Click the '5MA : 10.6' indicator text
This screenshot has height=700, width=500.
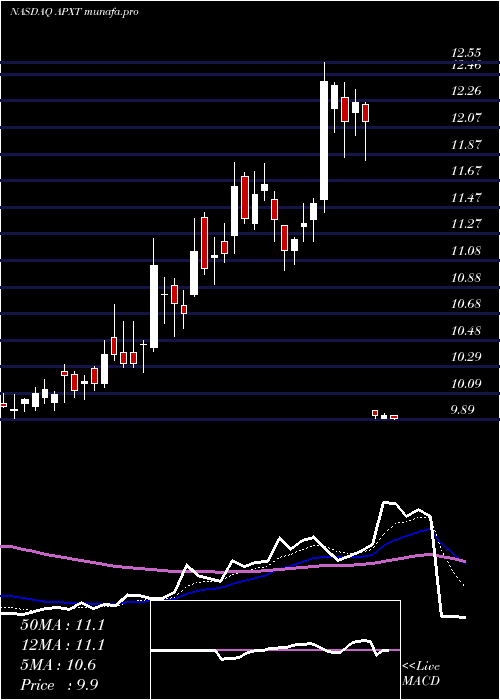[58, 665]
